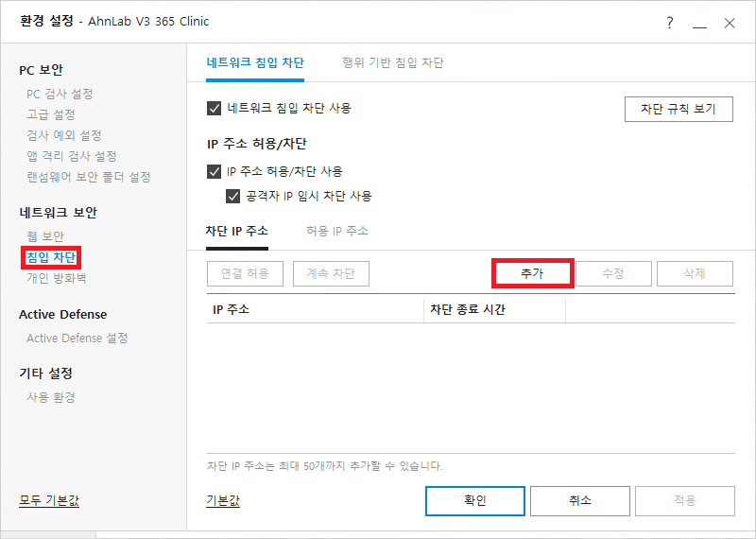Open 개인 방화벽 in sidebar
The image size is (756, 539).
click(x=57, y=278)
